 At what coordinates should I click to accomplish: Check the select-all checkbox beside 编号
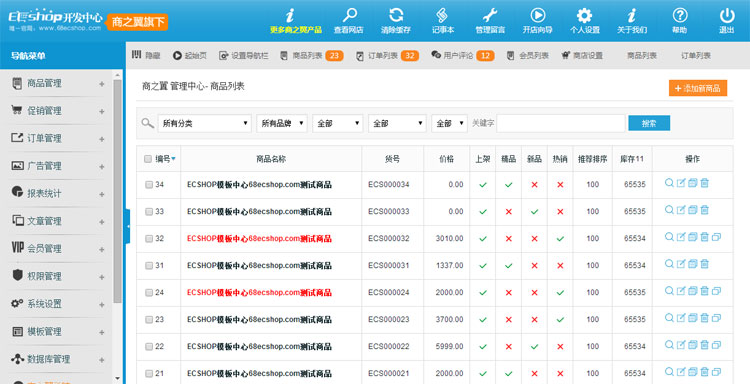(148, 159)
